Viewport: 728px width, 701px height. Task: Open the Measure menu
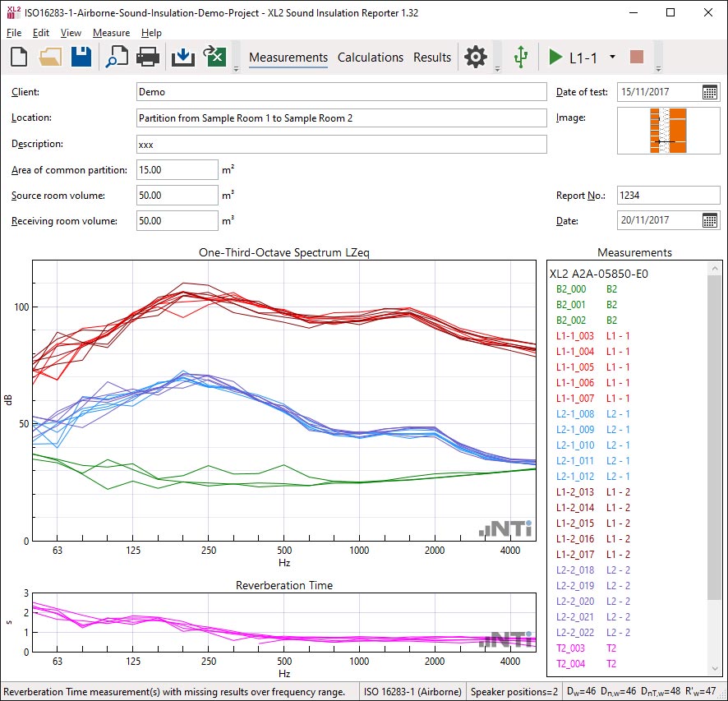(111, 33)
